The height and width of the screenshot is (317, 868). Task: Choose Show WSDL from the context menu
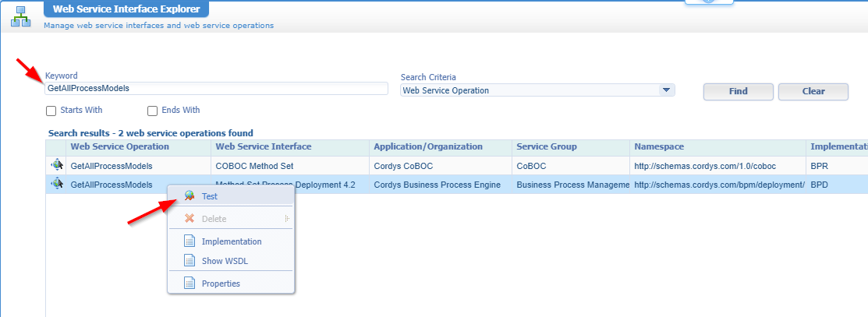(x=225, y=261)
